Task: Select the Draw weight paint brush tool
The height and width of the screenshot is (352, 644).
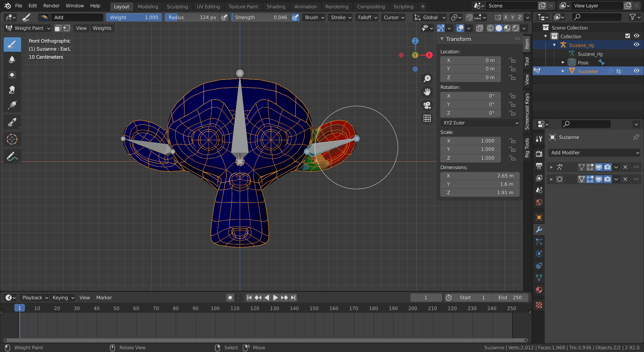Action: [12, 45]
